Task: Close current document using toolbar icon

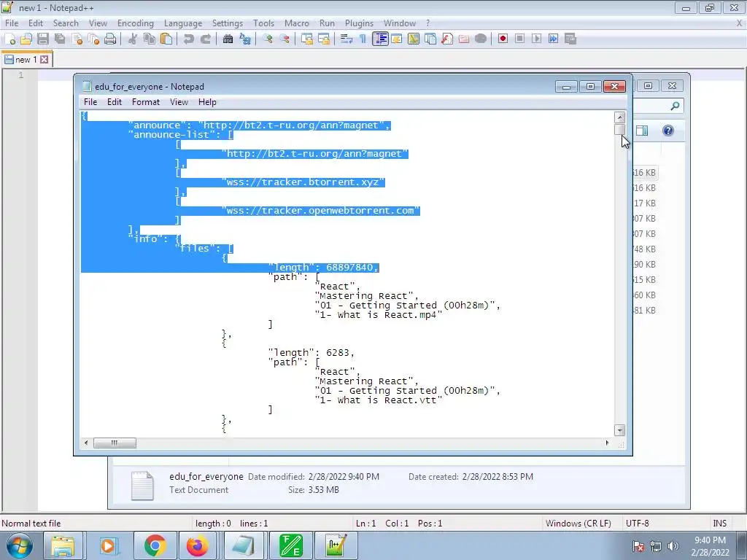Action: [x=77, y=39]
